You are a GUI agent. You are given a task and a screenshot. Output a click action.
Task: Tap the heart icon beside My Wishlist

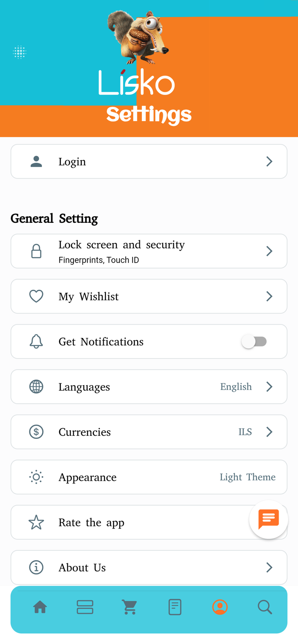click(36, 296)
